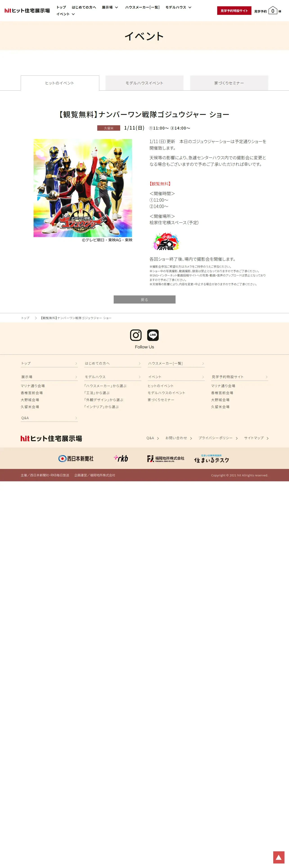Switch to the モデルハウスイベント tab
Viewport: 289px width, 868px height.
(144, 83)
